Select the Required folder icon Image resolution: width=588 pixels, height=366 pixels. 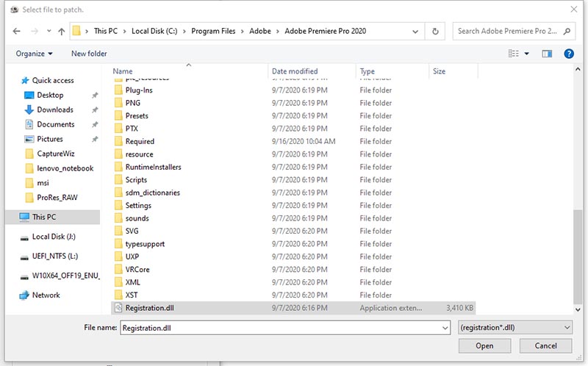point(118,141)
